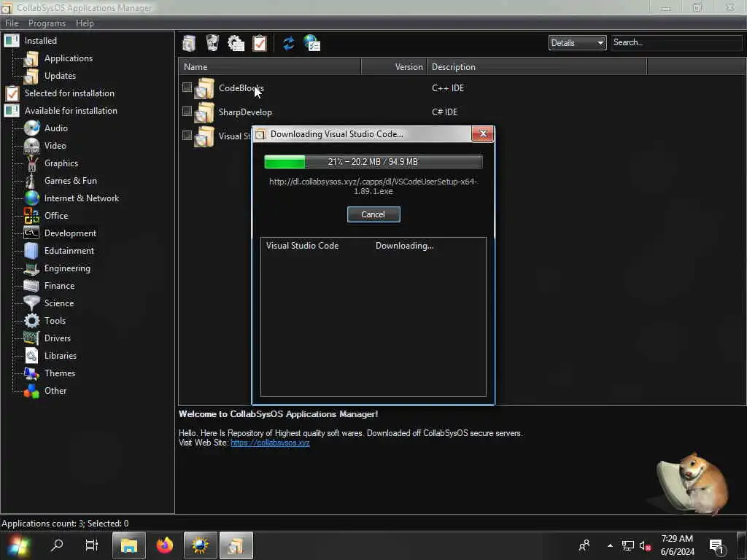Close the Downloading dialog with red X
This screenshot has width=747, height=560.
pos(483,134)
